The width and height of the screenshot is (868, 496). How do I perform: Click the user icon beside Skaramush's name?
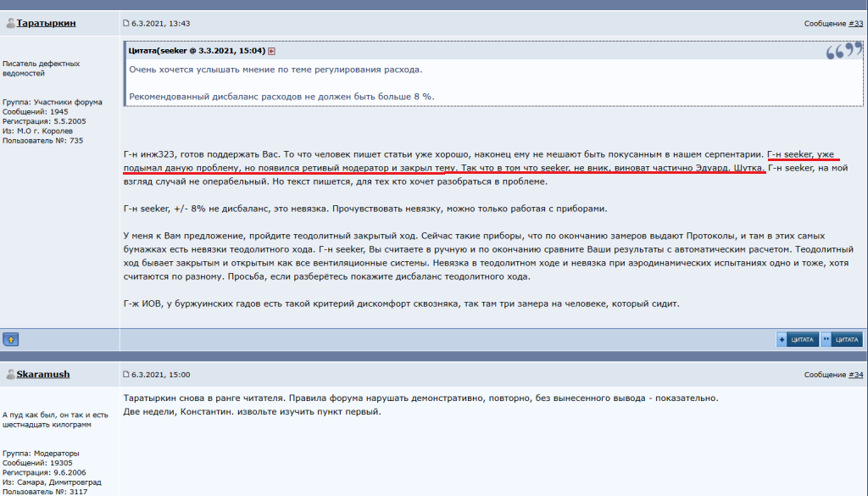coord(10,374)
